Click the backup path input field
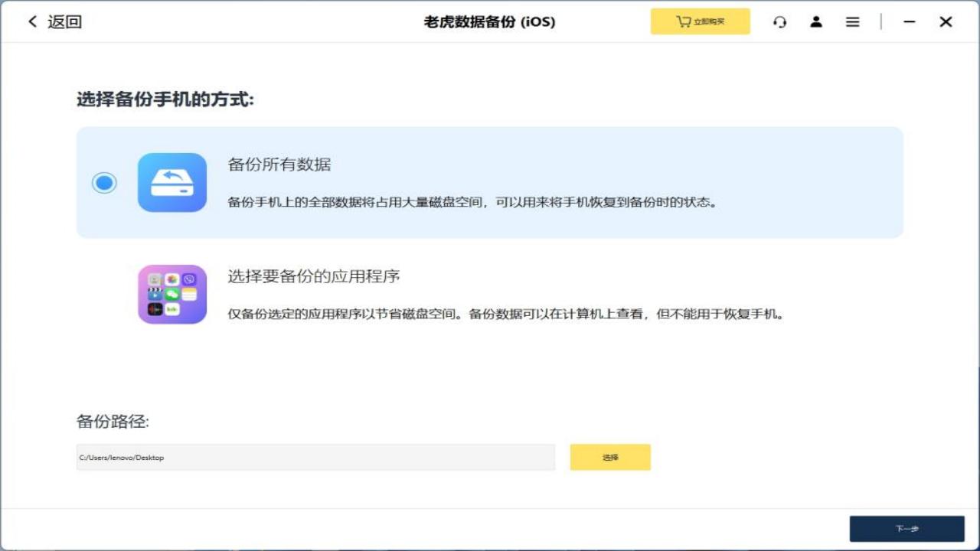The height and width of the screenshot is (551, 980). point(315,457)
